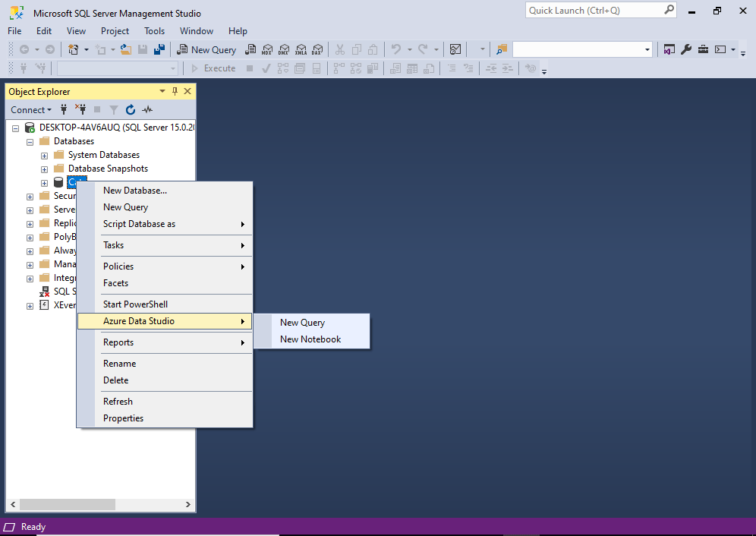
Task: Click the New Project icon in toolbar
Action: (x=74, y=49)
